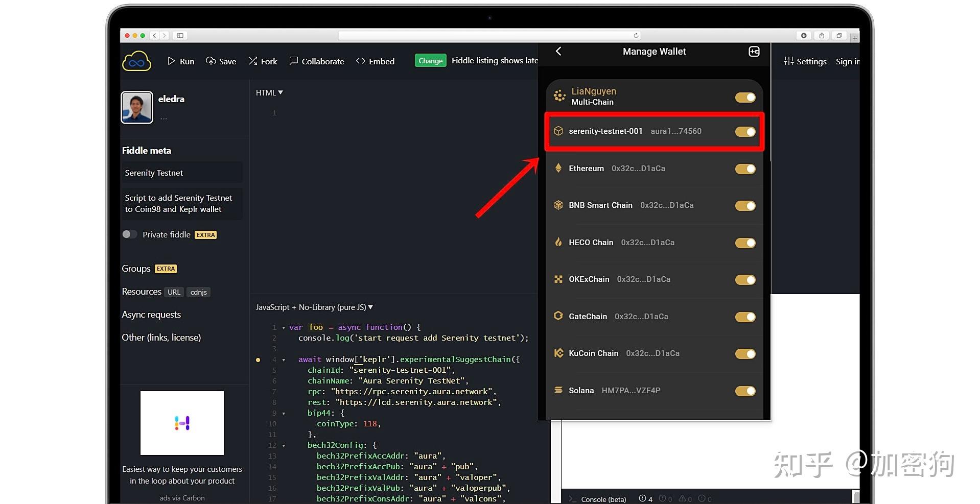Click the browser forward button
The height and width of the screenshot is (504, 980).
pos(164,35)
